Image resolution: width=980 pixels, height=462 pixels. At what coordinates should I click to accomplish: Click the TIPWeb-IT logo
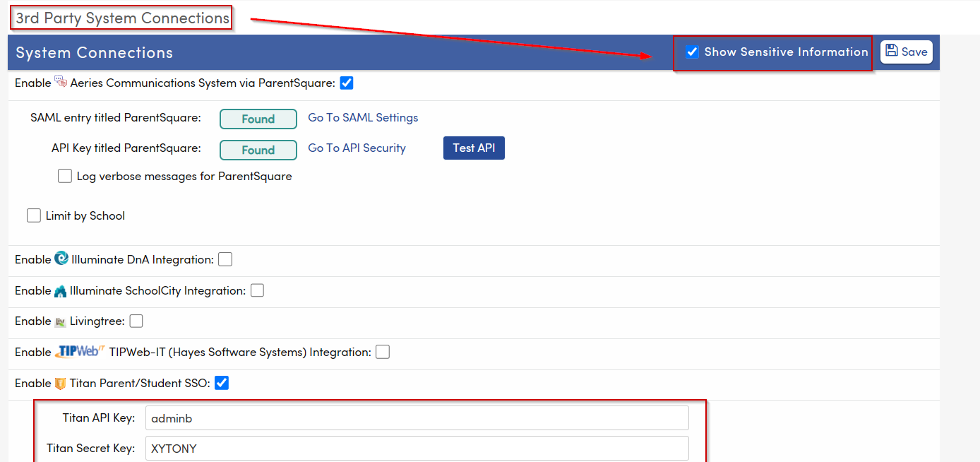(x=80, y=351)
